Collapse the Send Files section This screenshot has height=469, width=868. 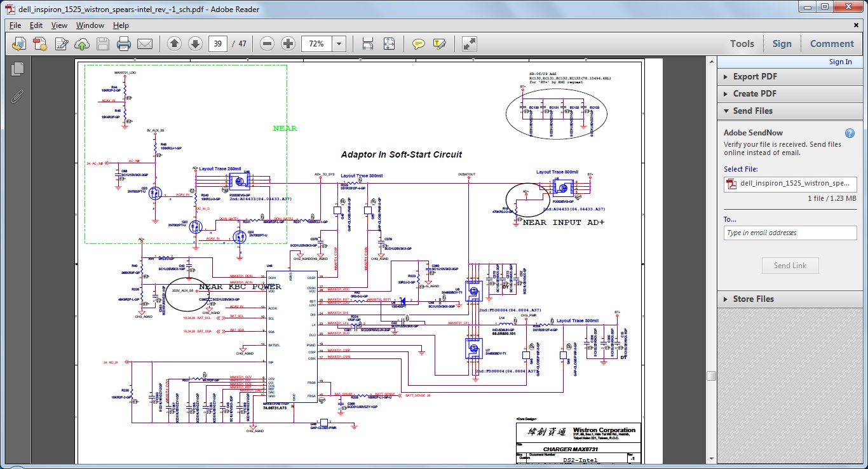pyautogui.click(x=752, y=111)
